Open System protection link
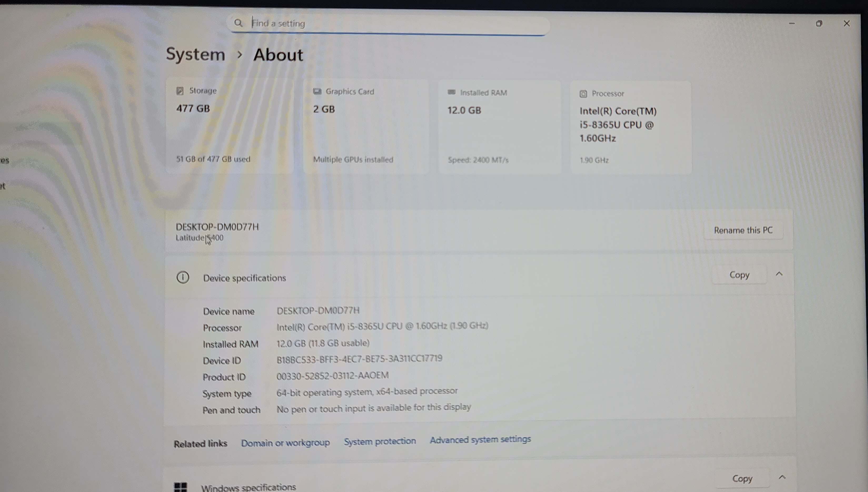Screen dimensions: 868x492 click(380, 441)
